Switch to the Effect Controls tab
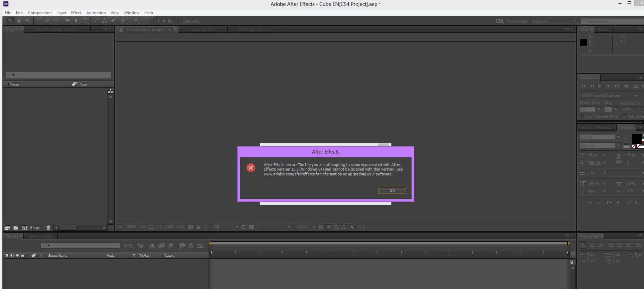This screenshot has height=289, width=644. pos(56,30)
